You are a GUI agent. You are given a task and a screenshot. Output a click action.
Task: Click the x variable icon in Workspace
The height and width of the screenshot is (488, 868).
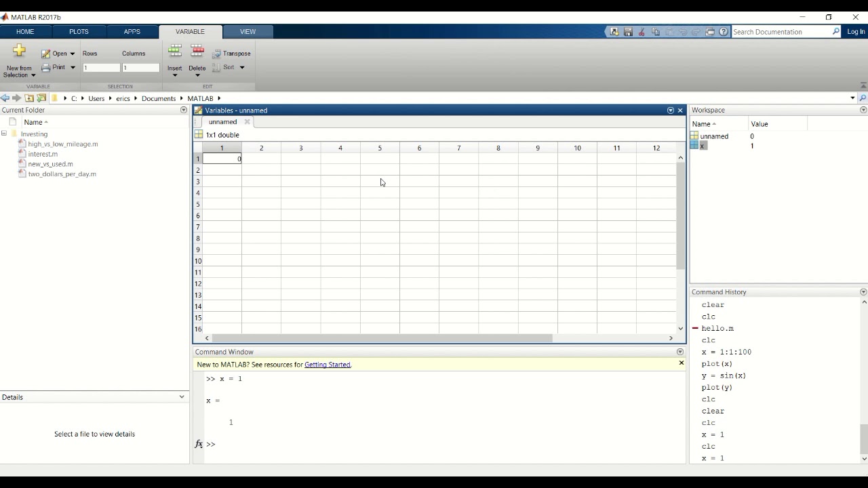pyautogui.click(x=694, y=146)
